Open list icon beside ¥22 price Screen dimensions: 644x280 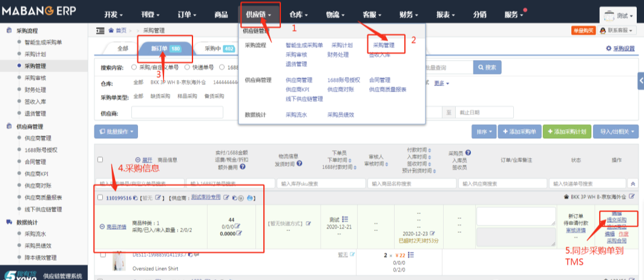[x=411, y=255]
